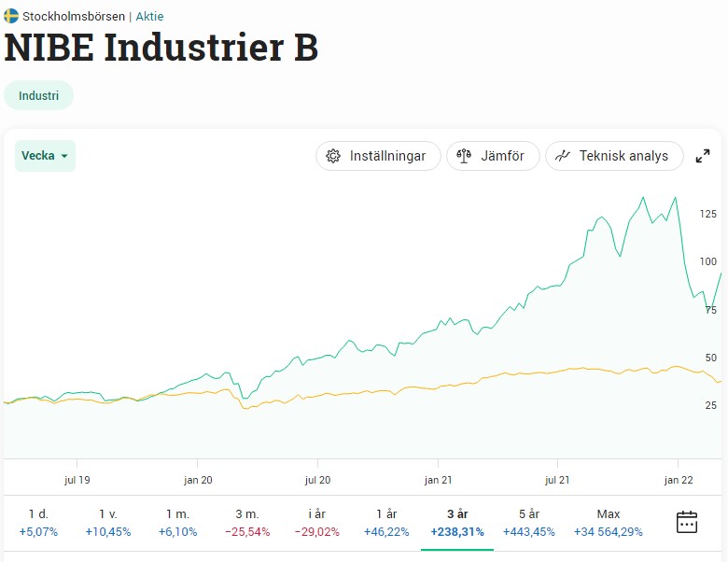Click the Vecka dropdown arrow
The height and width of the screenshot is (562, 728).
[x=64, y=157]
